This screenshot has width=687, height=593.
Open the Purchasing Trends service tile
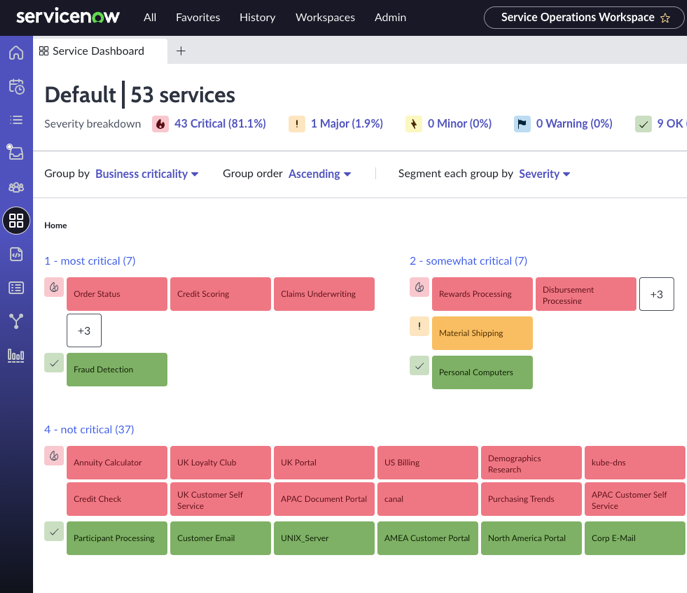click(x=531, y=499)
